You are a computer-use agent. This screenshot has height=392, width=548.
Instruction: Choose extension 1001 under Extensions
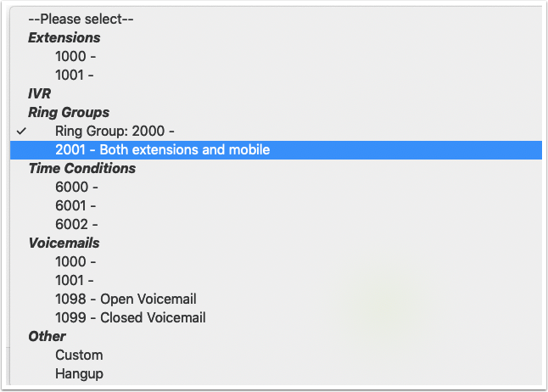pyautogui.click(x=75, y=75)
